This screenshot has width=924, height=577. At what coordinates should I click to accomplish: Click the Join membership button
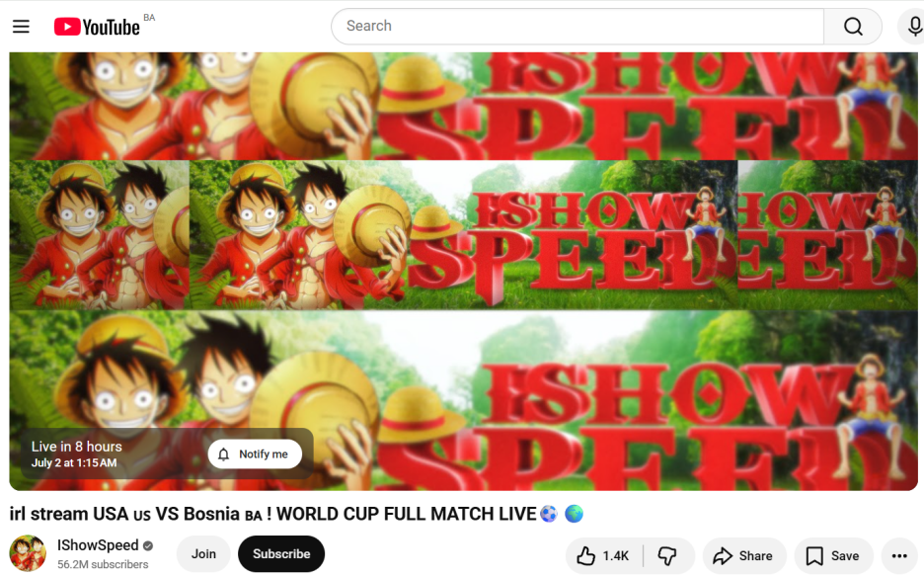(x=203, y=554)
